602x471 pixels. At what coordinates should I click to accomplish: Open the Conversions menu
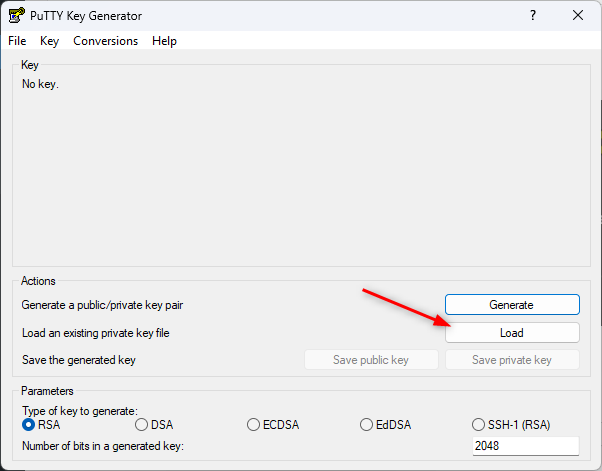click(x=106, y=41)
